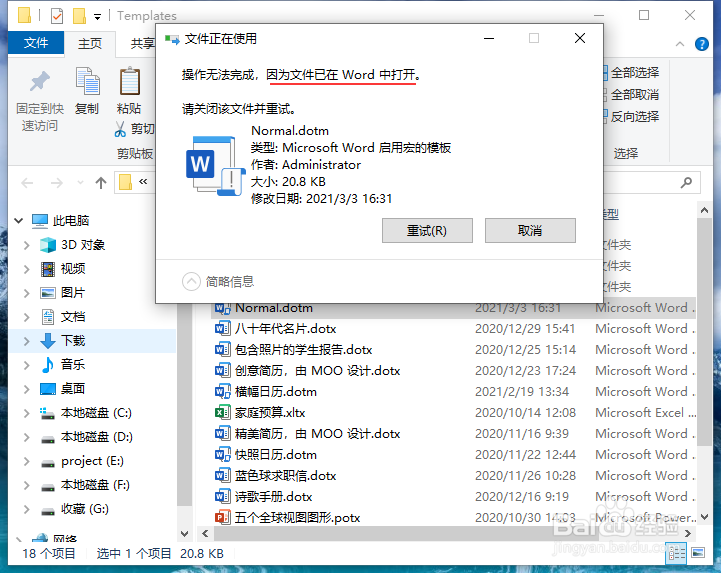The height and width of the screenshot is (573, 721).
Task: Click Word icon of 精美简历，由 MOO 设计.dotx
Action: click(x=223, y=434)
